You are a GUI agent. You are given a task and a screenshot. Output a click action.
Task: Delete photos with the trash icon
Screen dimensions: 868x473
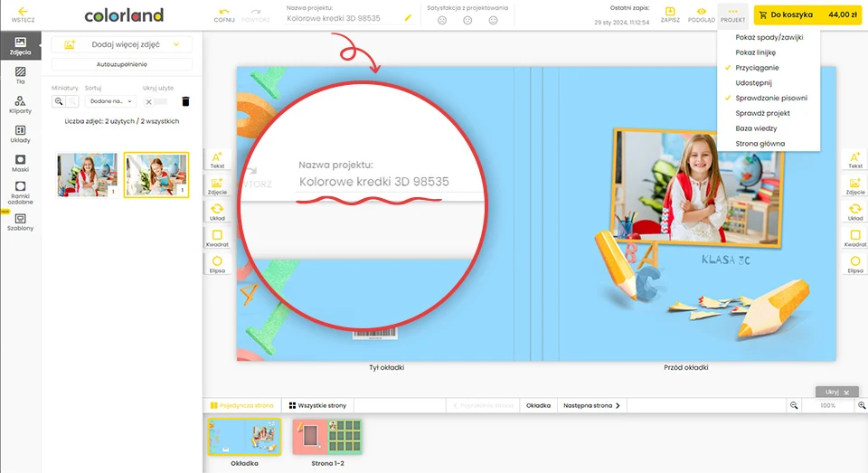click(x=185, y=101)
